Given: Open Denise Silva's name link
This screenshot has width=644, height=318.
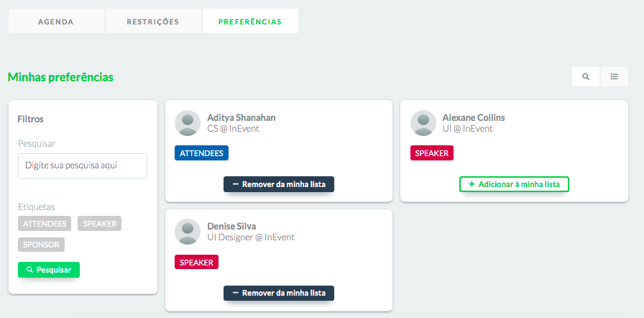Looking at the screenshot, I should point(231,227).
